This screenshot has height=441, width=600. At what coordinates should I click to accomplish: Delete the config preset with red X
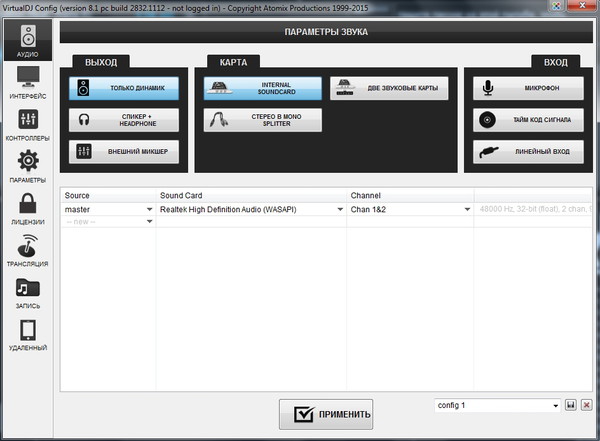(586, 406)
